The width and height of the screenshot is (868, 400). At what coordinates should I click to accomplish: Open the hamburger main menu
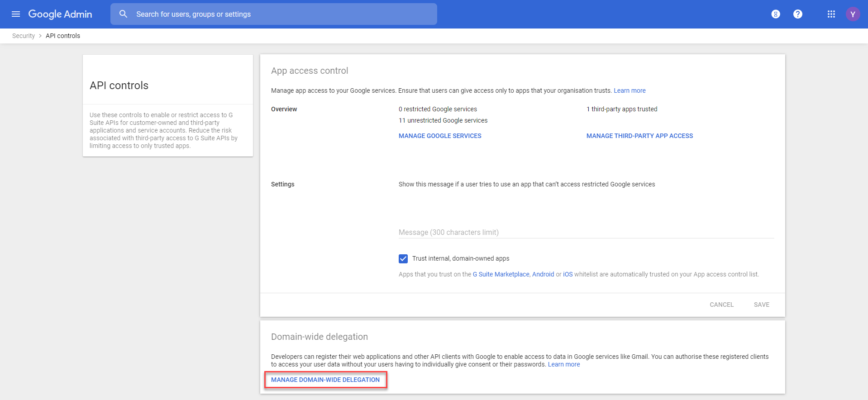point(16,14)
